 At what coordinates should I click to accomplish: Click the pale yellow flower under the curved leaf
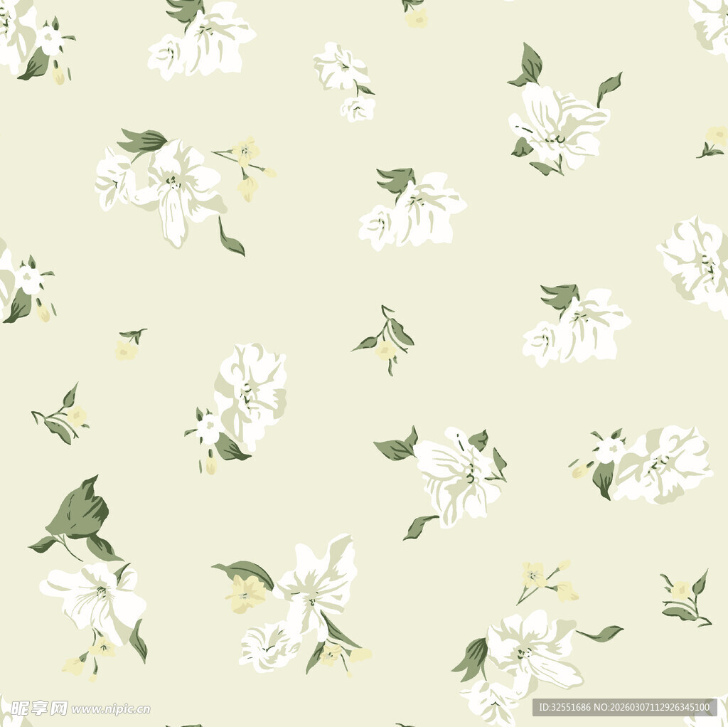coord(246,593)
